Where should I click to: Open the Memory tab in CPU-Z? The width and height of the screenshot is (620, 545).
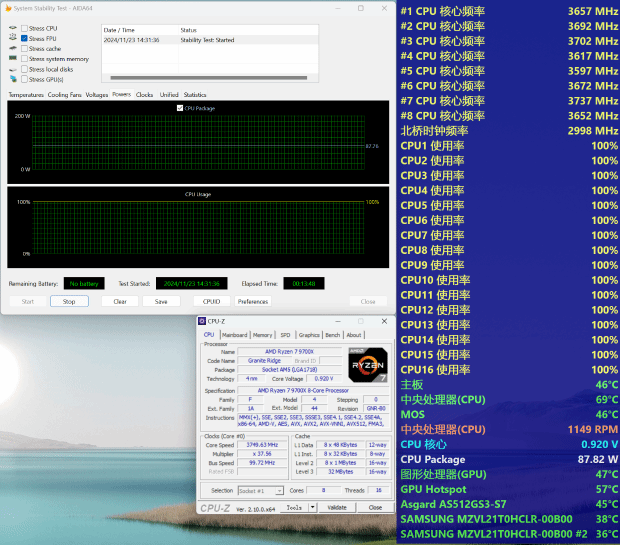pyautogui.click(x=263, y=335)
